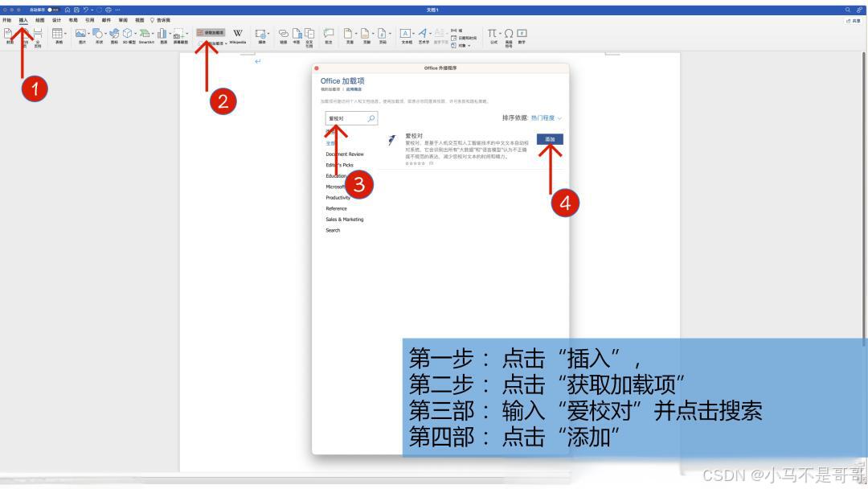
Task: Click the search icon in Word title bar
Action: 848,10
